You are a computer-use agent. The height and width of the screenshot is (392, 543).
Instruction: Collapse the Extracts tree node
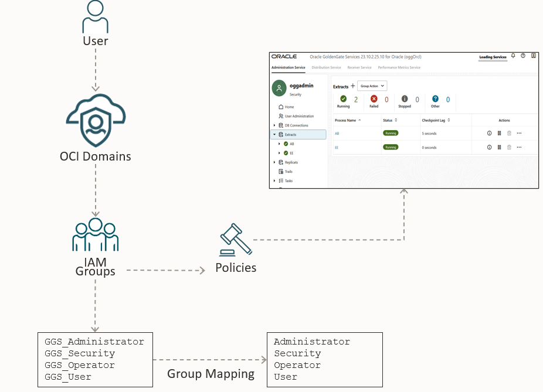coord(274,135)
